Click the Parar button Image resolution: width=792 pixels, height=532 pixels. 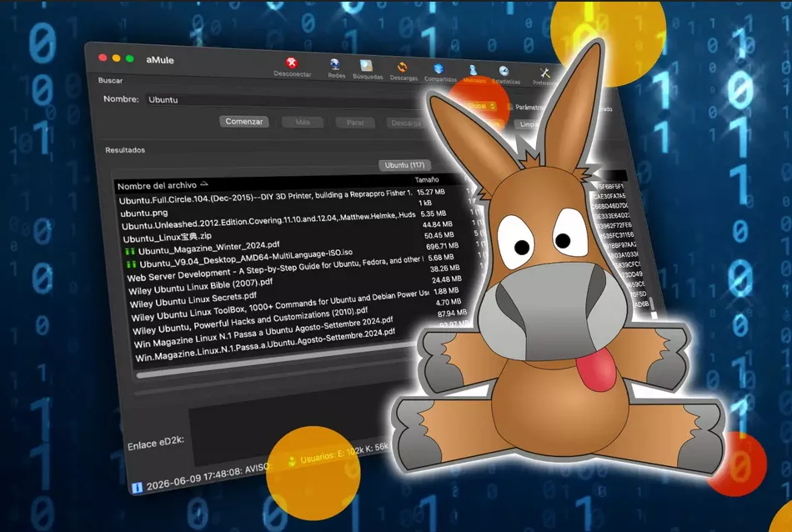coord(355,123)
